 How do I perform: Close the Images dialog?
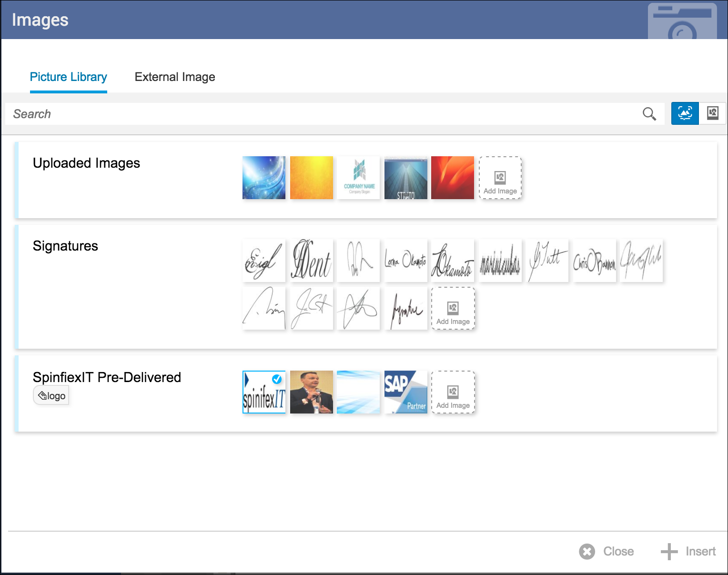(x=607, y=551)
